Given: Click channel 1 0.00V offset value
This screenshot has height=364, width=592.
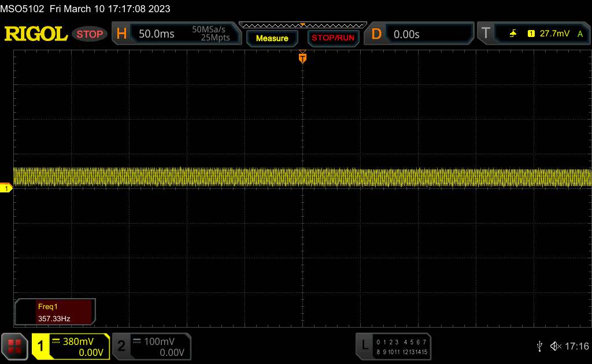Looking at the screenshot, I should point(91,352).
